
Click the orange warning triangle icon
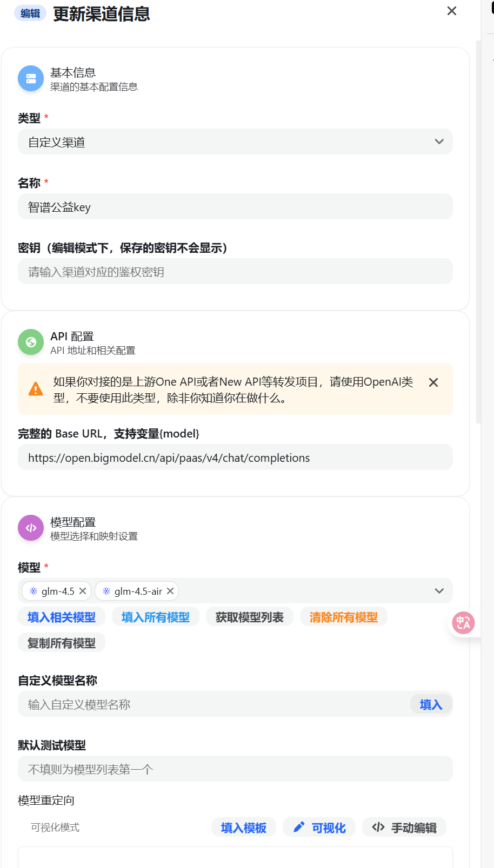point(36,389)
